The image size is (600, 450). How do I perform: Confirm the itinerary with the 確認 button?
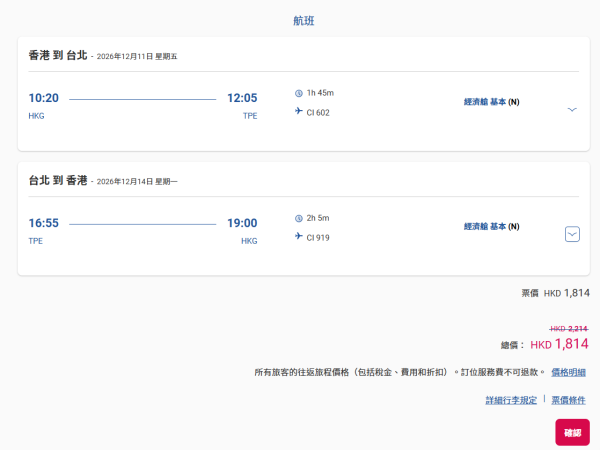click(572, 432)
